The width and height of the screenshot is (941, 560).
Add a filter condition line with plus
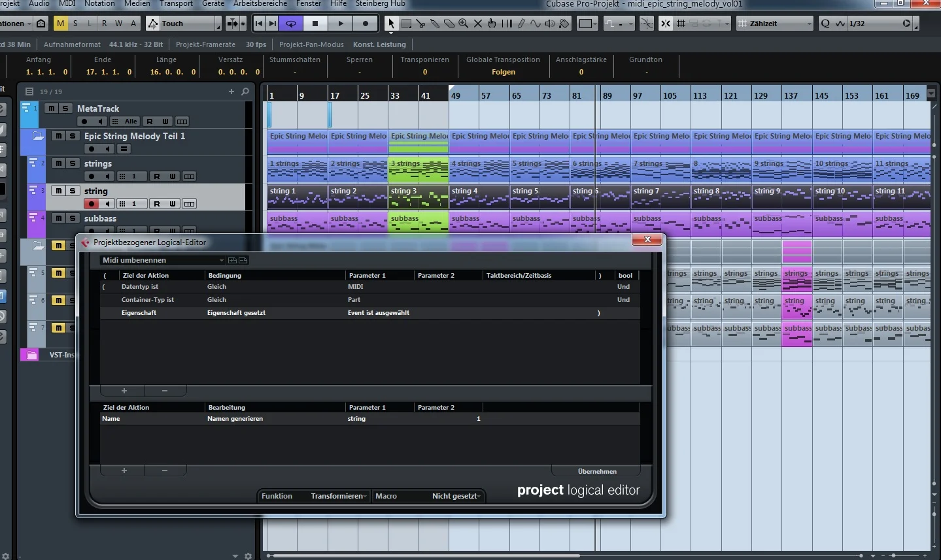[124, 391]
